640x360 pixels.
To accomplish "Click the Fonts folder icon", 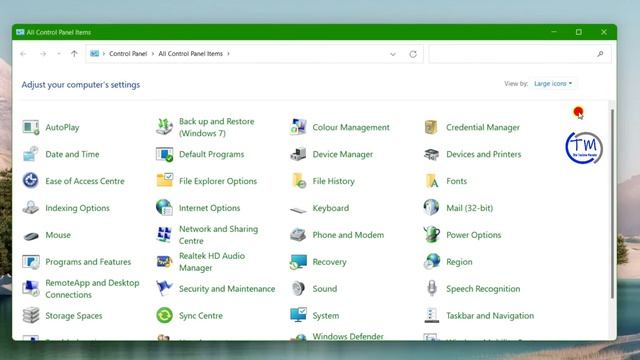I will point(431,181).
